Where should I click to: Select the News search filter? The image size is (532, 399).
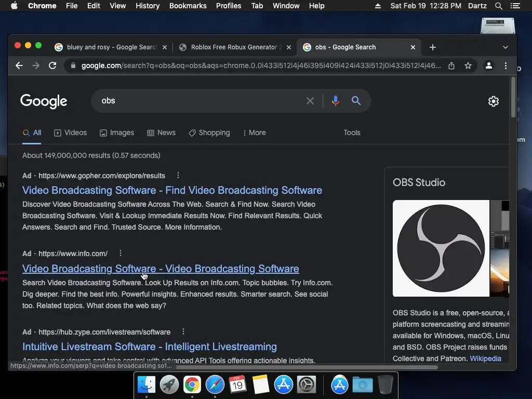click(162, 132)
